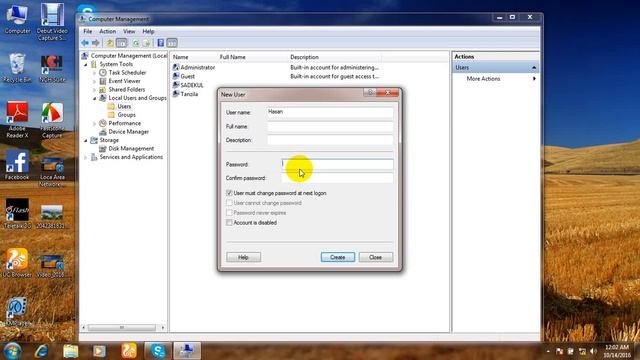640x360 pixels.
Task: Open More Actions in the Actions pane
Action: pyautogui.click(x=483, y=79)
